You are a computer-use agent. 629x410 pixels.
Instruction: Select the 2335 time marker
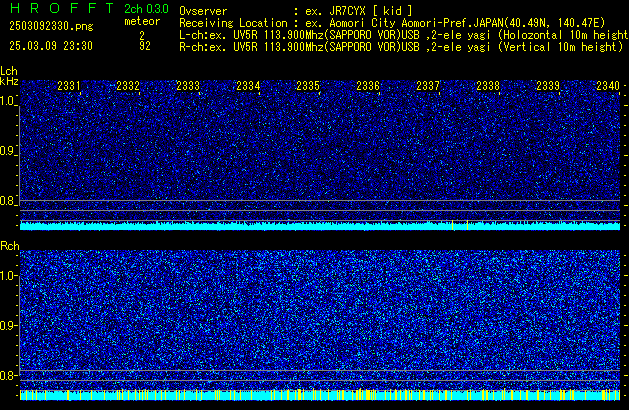point(308,86)
